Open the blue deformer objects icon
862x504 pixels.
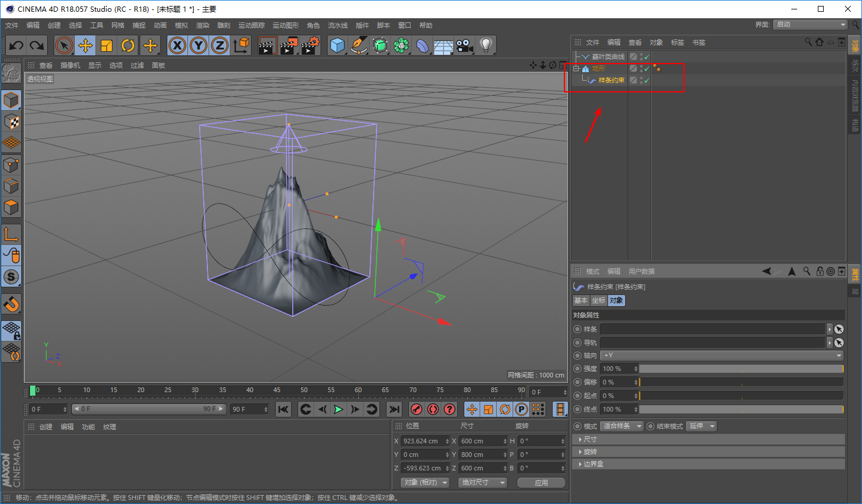click(x=422, y=45)
